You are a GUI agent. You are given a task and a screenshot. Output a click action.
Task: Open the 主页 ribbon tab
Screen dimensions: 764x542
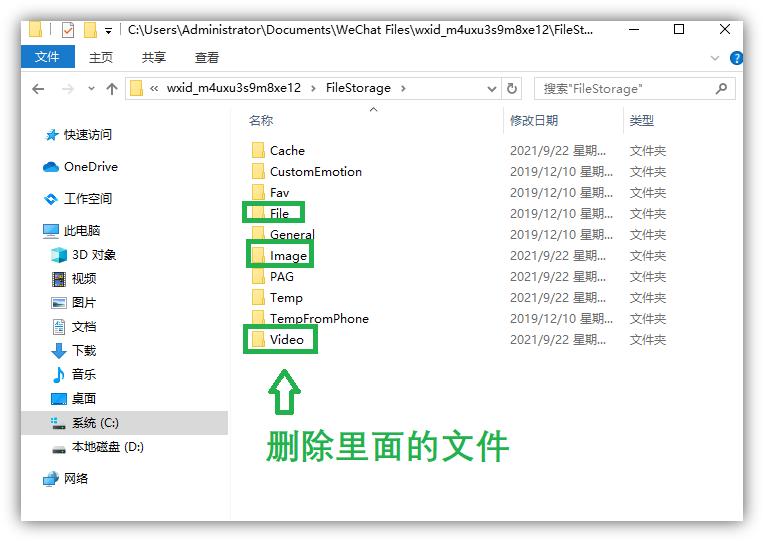pos(101,58)
